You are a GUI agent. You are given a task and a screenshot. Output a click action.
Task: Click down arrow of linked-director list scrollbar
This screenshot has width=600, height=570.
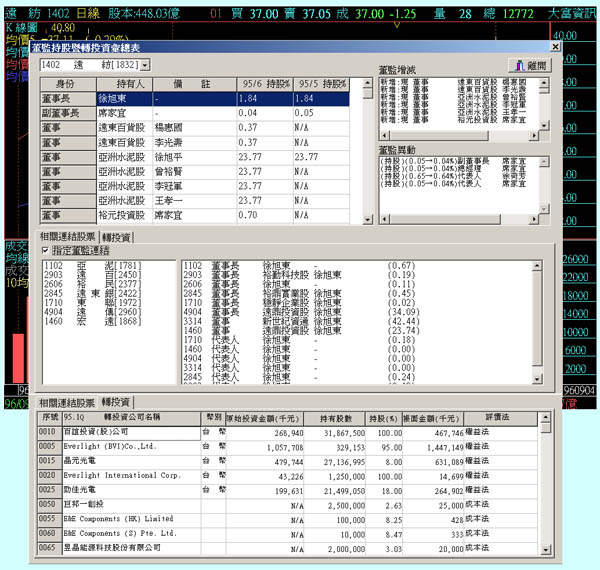point(537,379)
